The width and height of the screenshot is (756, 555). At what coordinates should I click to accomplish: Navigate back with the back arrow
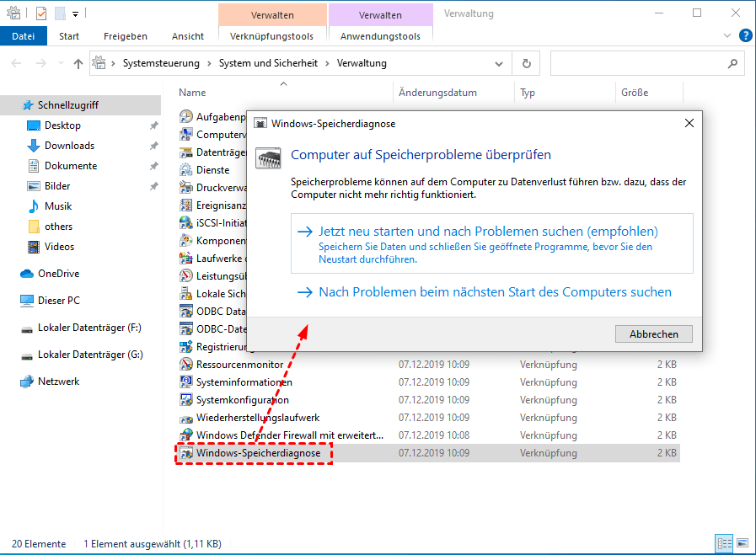tap(16, 63)
